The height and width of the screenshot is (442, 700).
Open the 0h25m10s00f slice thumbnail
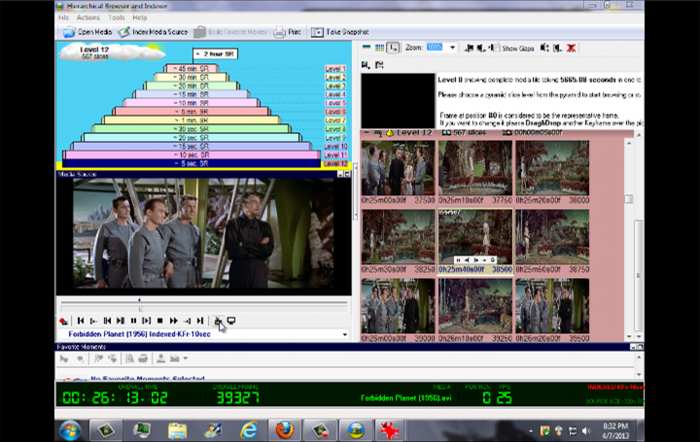point(475,168)
